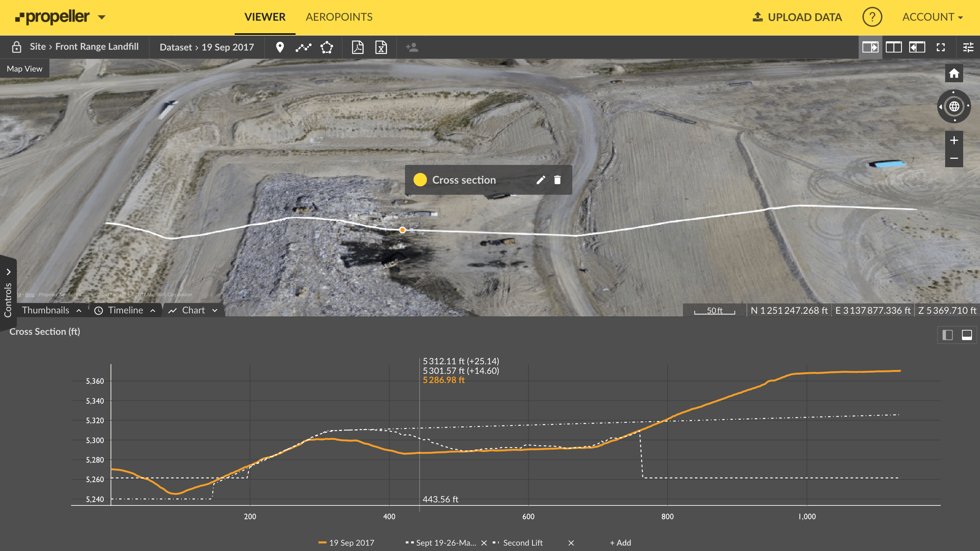The width and height of the screenshot is (980, 551).
Task: Switch to the AEROPOINTS tab
Action: tap(339, 17)
